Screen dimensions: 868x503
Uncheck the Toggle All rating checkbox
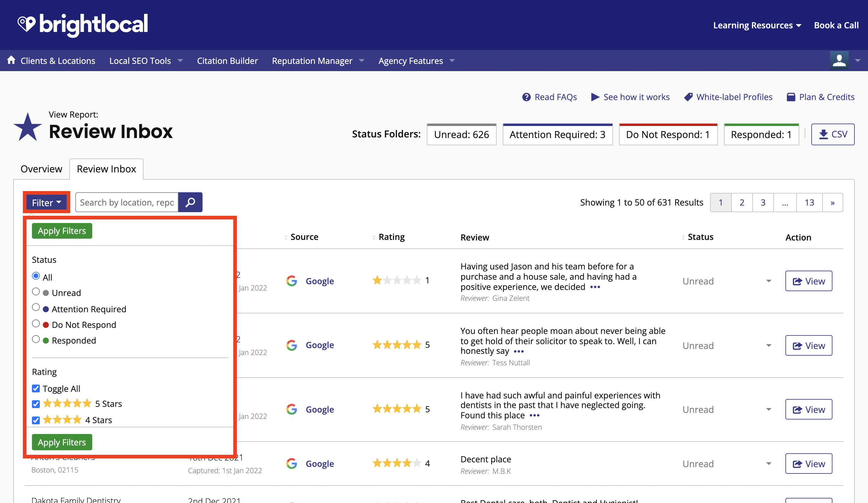36,388
